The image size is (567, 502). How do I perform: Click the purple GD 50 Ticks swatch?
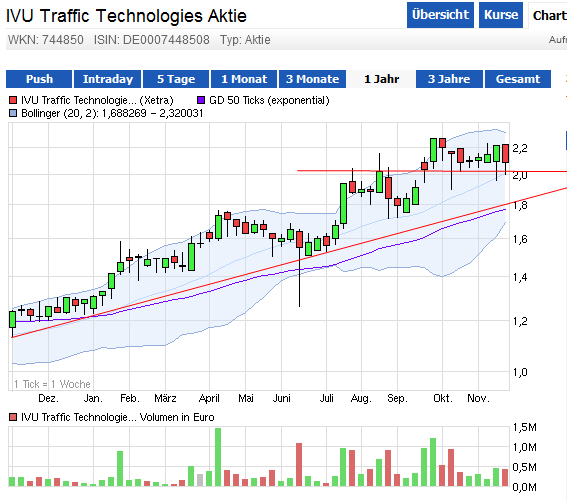(x=201, y=100)
